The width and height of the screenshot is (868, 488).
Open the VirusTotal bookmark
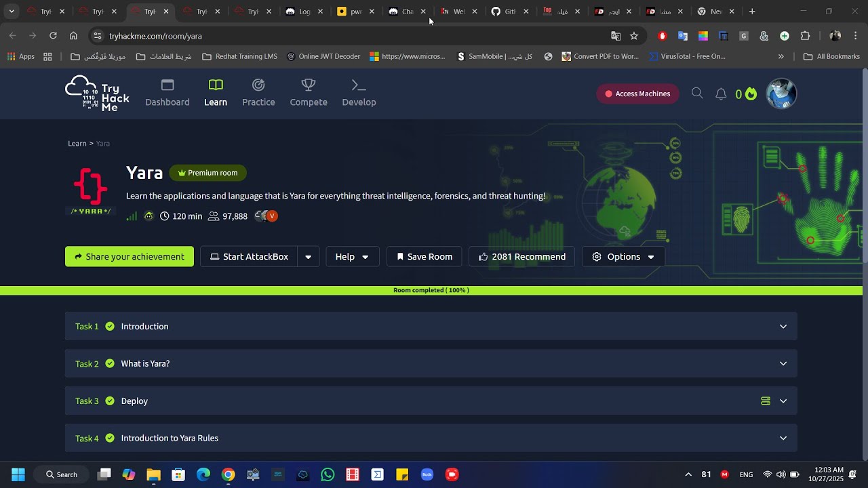pyautogui.click(x=688, y=57)
